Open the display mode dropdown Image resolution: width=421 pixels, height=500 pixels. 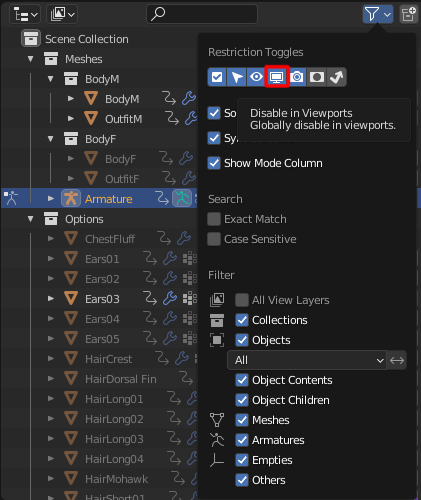click(x=25, y=14)
